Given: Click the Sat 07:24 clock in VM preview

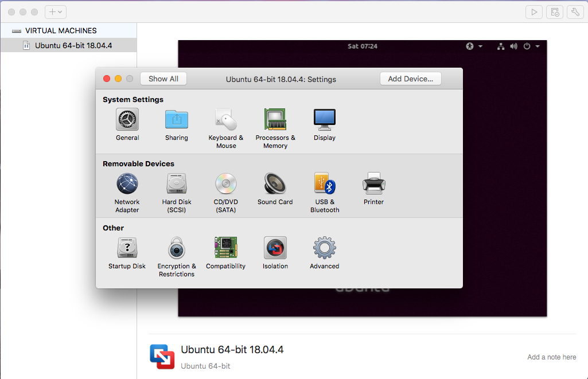Looking at the screenshot, I should coord(362,46).
